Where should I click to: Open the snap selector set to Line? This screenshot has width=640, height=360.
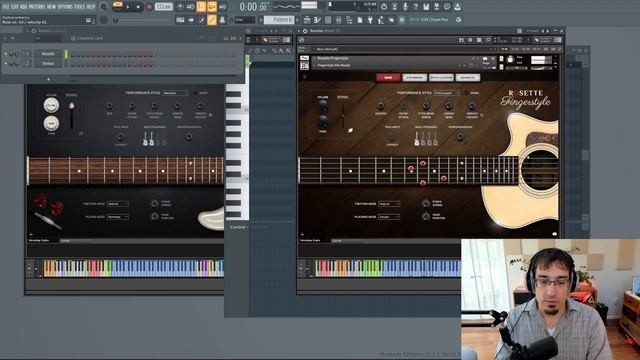coord(245,20)
